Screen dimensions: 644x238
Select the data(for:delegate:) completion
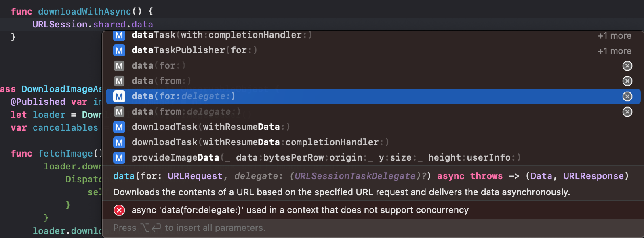[183, 96]
